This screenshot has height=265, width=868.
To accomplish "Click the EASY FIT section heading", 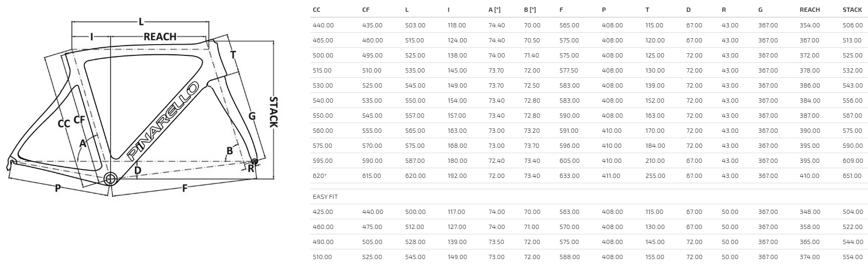I will 322,197.
